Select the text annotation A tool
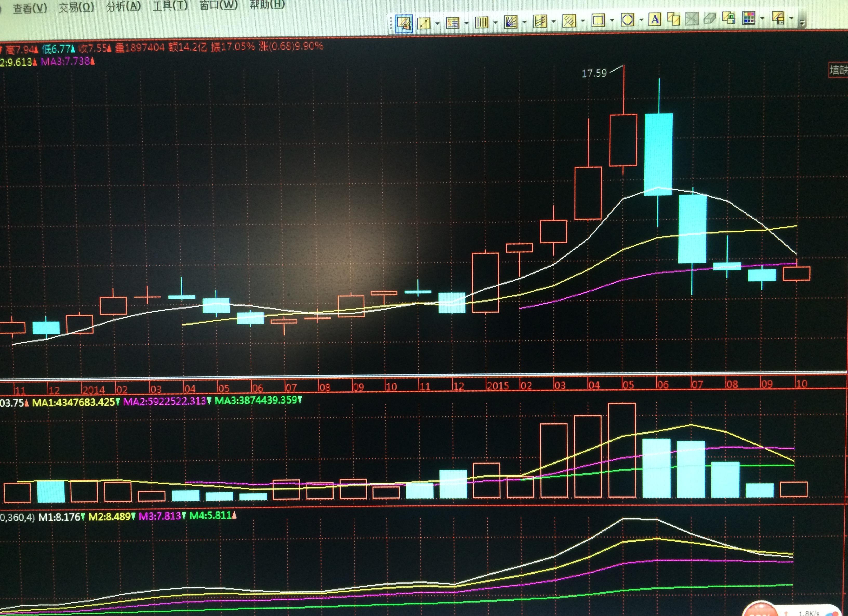 pos(655,19)
